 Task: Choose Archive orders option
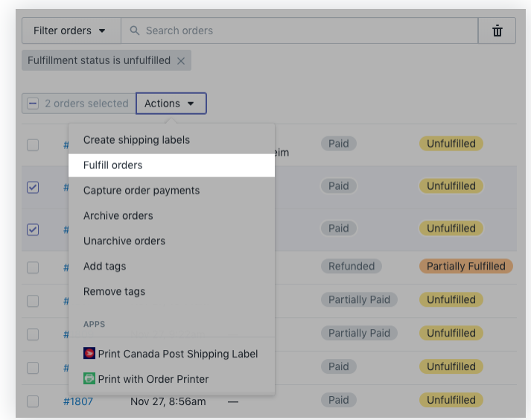pos(118,216)
